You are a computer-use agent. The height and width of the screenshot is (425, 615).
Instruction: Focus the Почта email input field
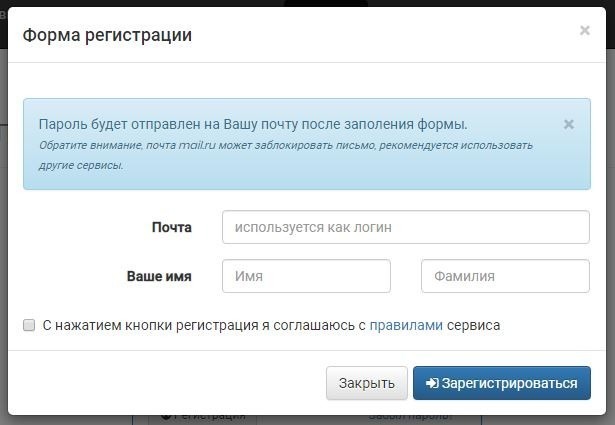tap(406, 227)
